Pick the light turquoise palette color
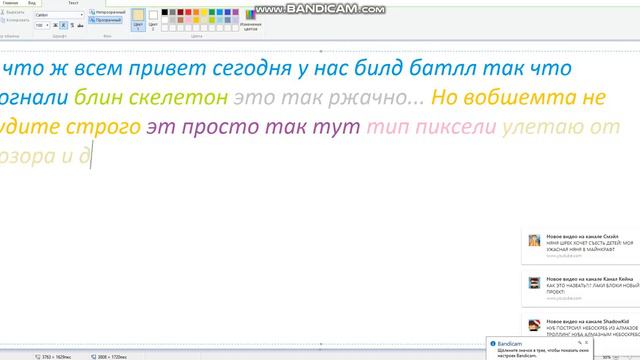This screenshot has width=640, height=360. point(220,20)
